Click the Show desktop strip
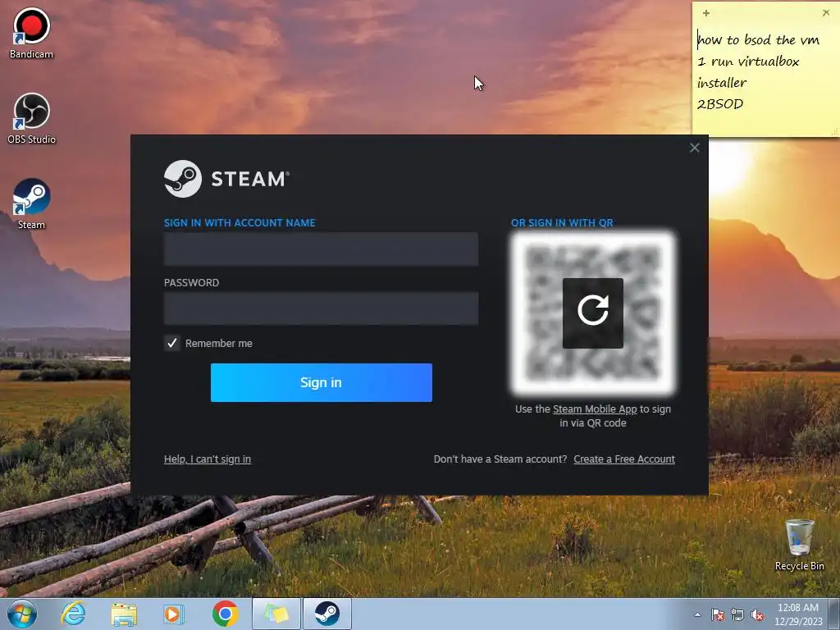This screenshot has width=840, height=630. pos(834,614)
